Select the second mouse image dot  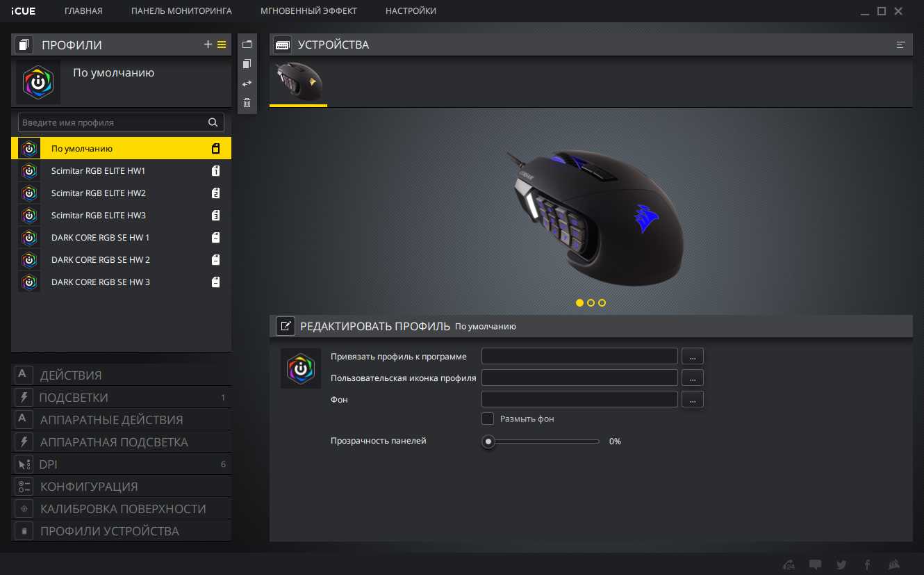591,302
